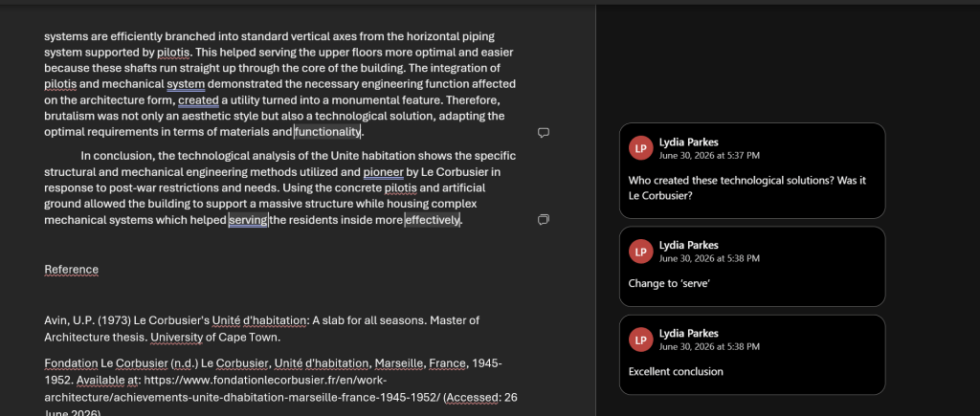Open comment thread icon beside 'effectively' line
The height and width of the screenshot is (416, 980).
pos(544,219)
